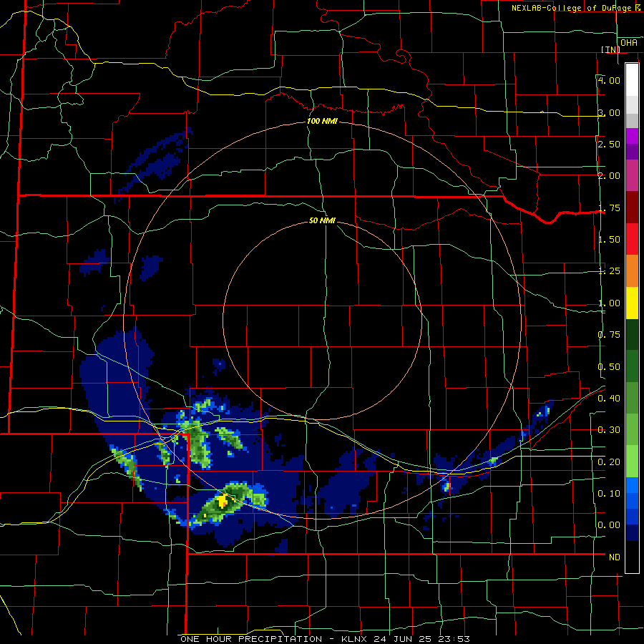
Task: Click the 0.10 legend value
Action: click(609, 494)
